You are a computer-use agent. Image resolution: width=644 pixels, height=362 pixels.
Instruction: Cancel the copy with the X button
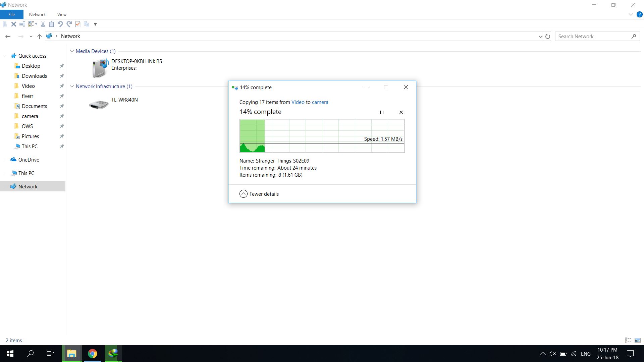pyautogui.click(x=401, y=112)
